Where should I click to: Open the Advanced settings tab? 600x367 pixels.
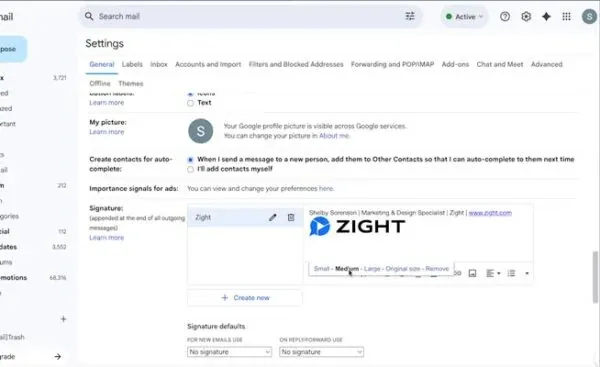coord(546,64)
